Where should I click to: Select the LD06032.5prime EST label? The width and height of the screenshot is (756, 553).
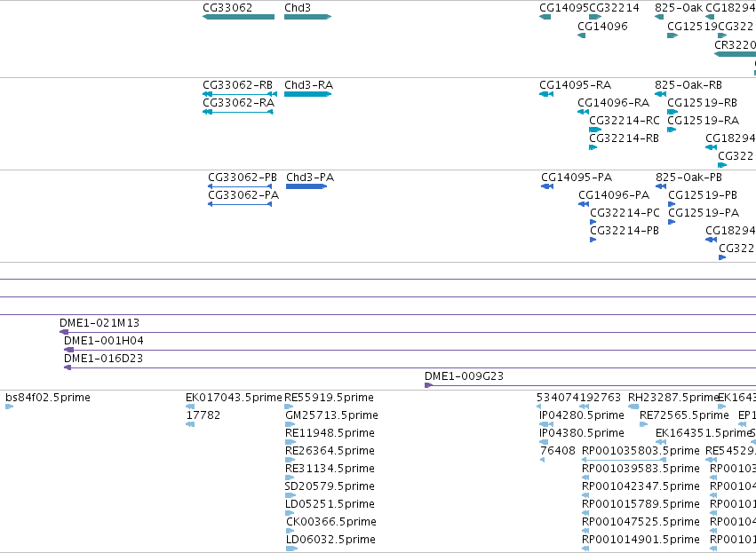click(x=330, y=540)
